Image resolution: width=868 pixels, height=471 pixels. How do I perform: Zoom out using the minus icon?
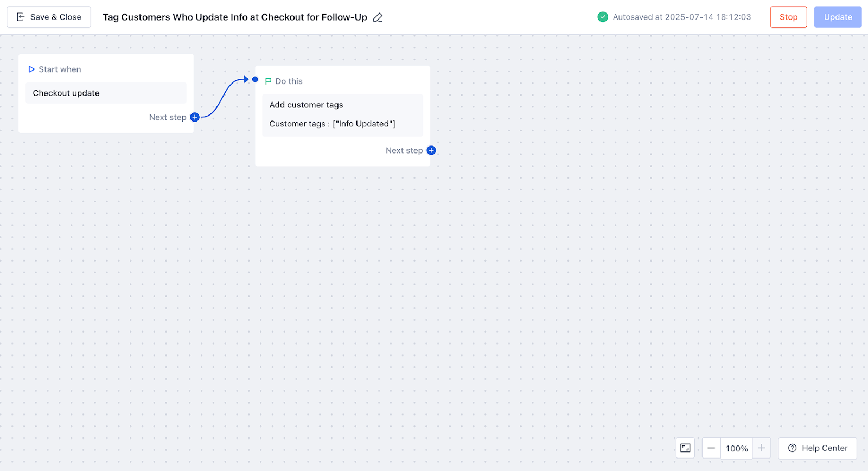pos(711,448)
